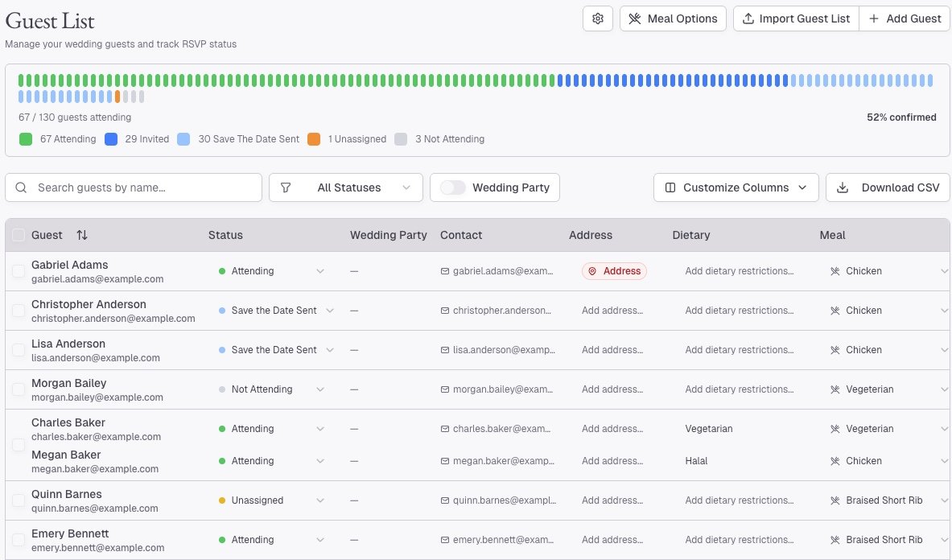Add address for Christopher Anderson
The height and width of the screenshot is (560, 952).
[x=612, y=311]
